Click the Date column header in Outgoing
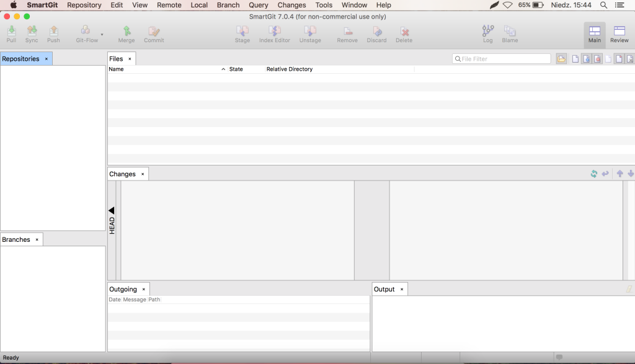Screen dimensions: 635x364 pos(115,300)
